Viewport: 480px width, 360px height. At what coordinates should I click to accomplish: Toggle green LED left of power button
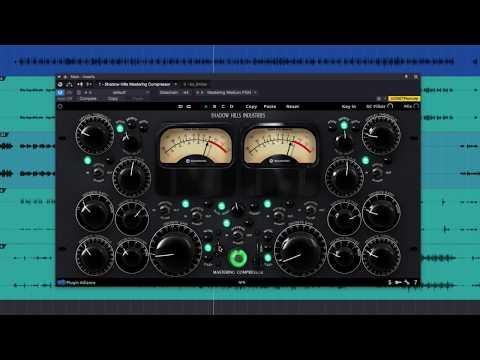click(208, 248)
